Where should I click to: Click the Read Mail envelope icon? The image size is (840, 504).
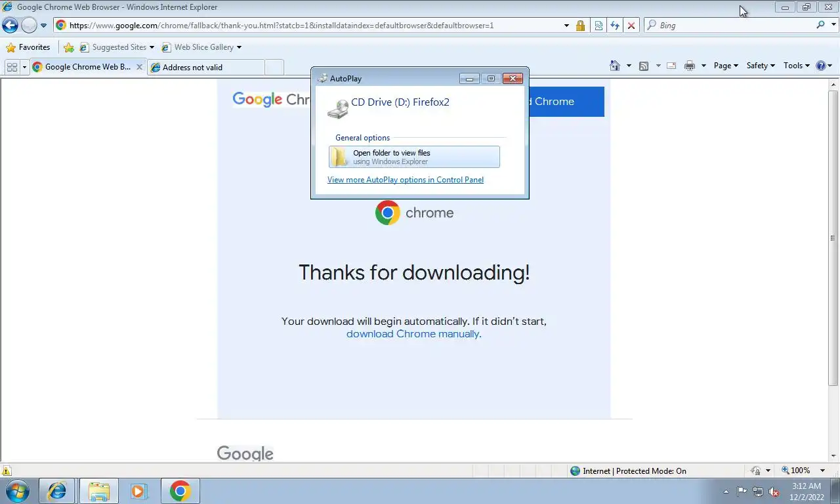pos(671,66)
